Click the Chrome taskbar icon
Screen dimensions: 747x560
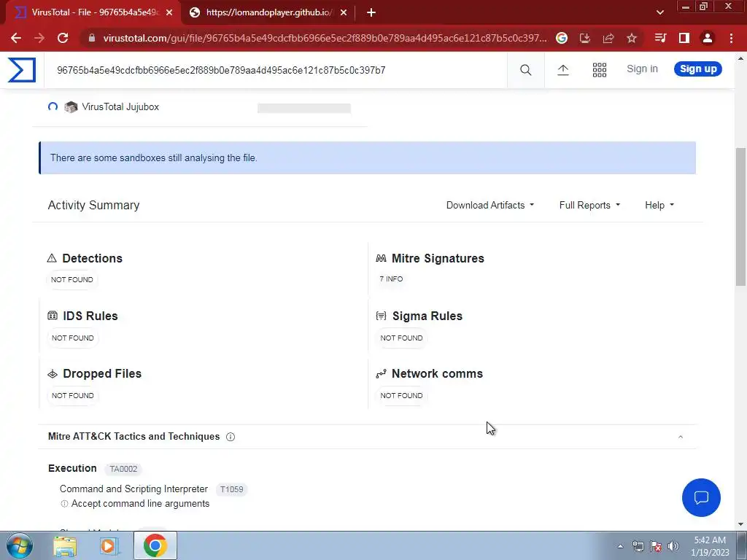155,545
